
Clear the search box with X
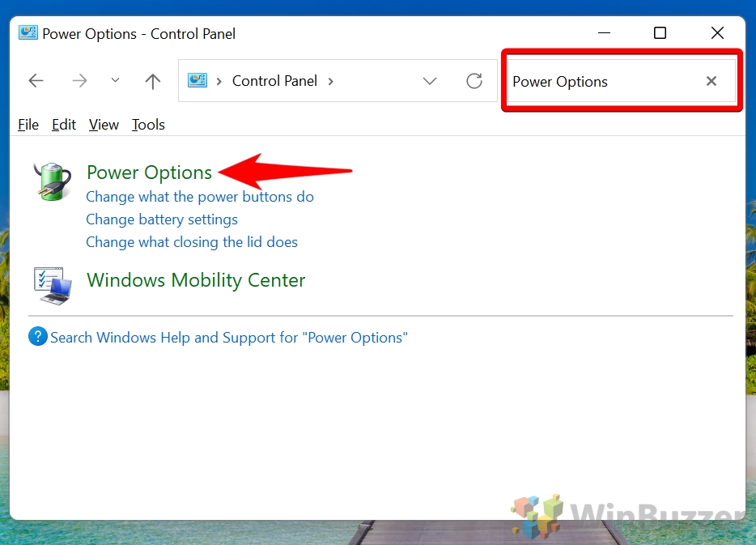click(711, 81)
